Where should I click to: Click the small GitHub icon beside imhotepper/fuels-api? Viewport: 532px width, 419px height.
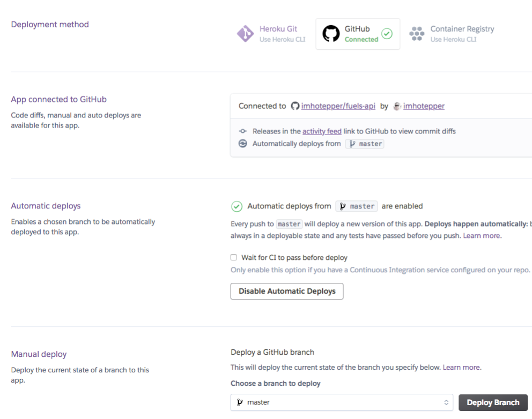[x=295, y=106]
